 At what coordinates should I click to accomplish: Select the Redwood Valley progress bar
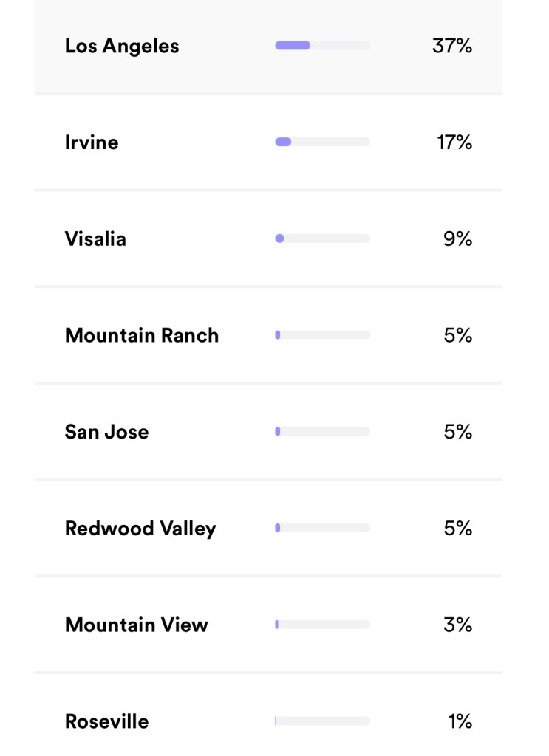pos(322,528)
